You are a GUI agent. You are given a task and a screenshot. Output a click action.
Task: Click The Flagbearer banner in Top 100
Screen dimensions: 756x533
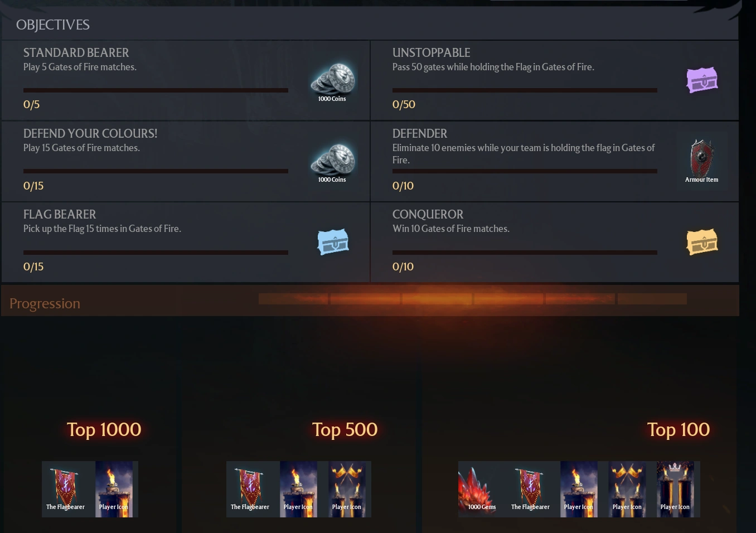click(x=531, y=489)
